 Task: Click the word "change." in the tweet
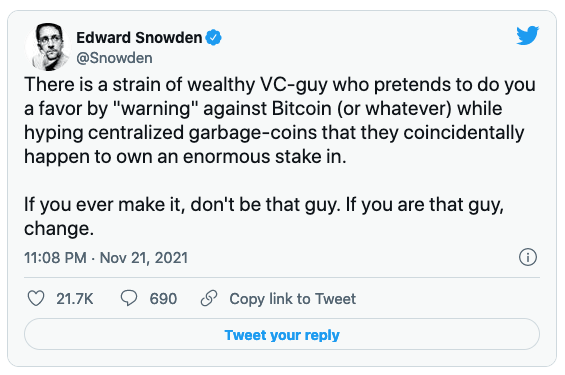[x=59, y=229]
